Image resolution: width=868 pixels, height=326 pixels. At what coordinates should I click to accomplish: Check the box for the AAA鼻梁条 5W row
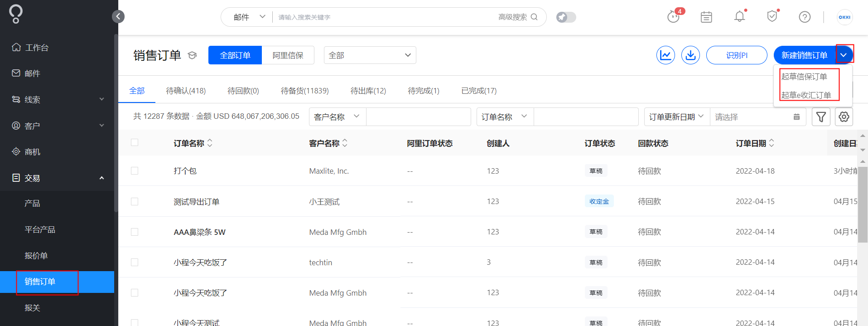coord(135,232)
